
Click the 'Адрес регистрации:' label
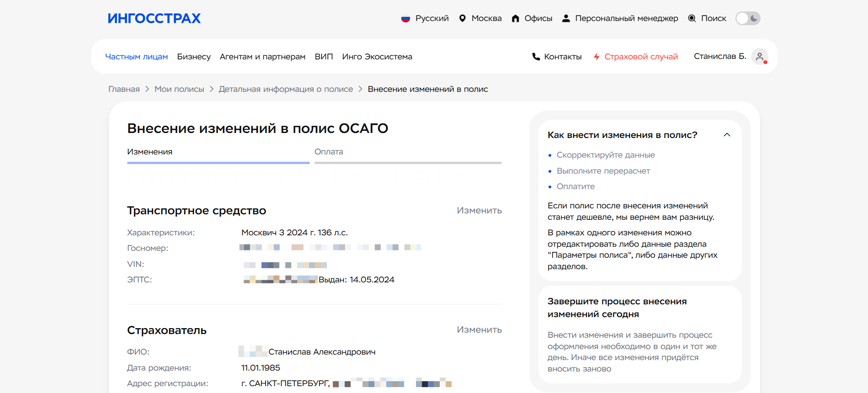tap(167, 383)
